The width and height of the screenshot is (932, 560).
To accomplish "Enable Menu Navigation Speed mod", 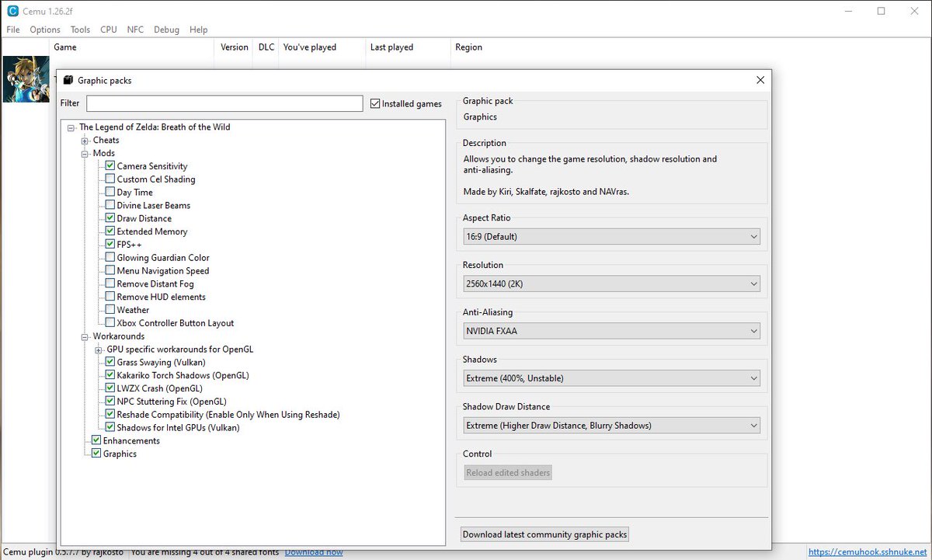I will [110, 271].
